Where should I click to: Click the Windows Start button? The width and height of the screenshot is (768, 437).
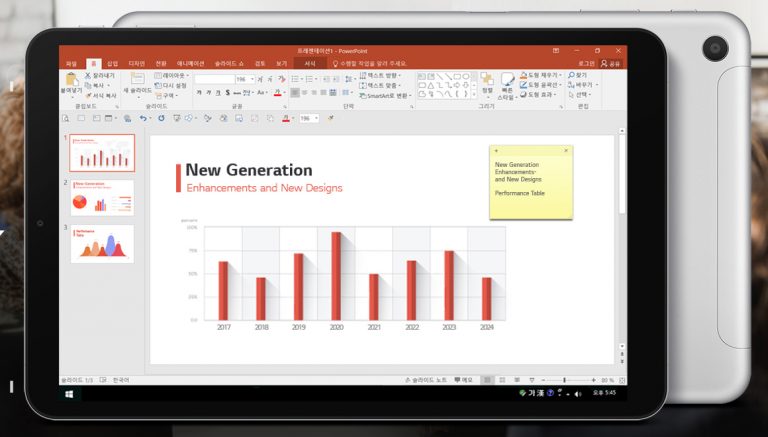coord(69,393)
